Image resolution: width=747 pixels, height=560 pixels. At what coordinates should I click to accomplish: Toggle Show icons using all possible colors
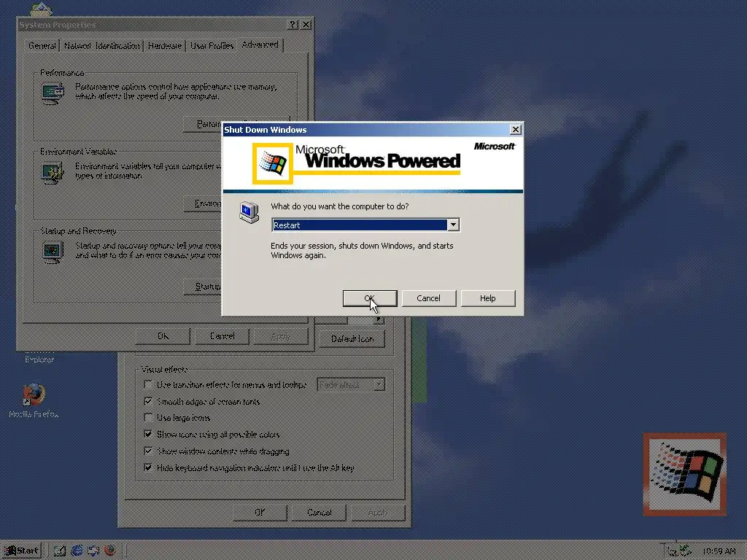tap(148, 434)
